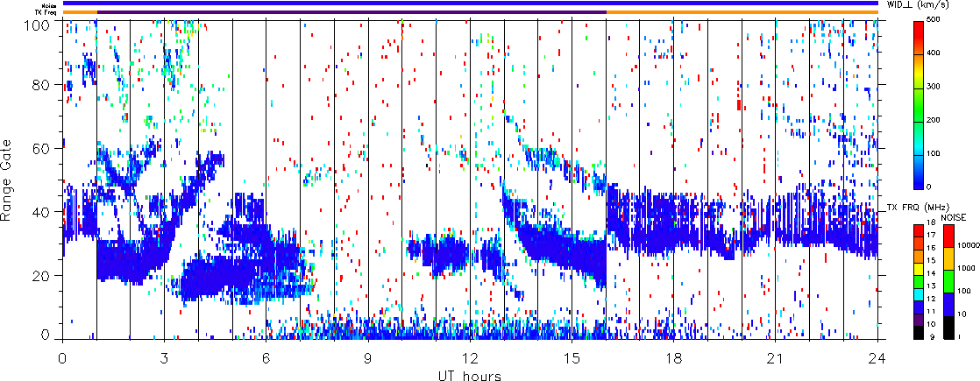This screenshot has width=980, height=381.
Task: Click the x-axis tick label '6'
Action: (266, 356)
